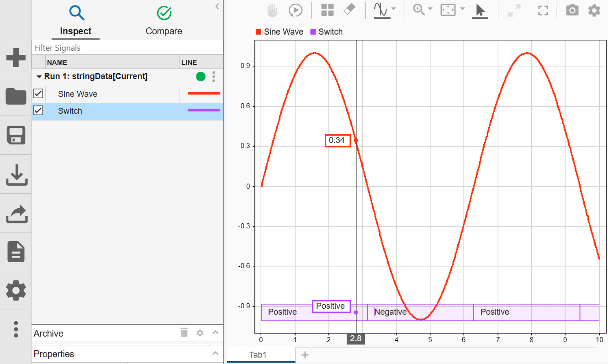Screen dimensions: 608x364
Task: Select the Pan hand tool
Action: (273, 11)
